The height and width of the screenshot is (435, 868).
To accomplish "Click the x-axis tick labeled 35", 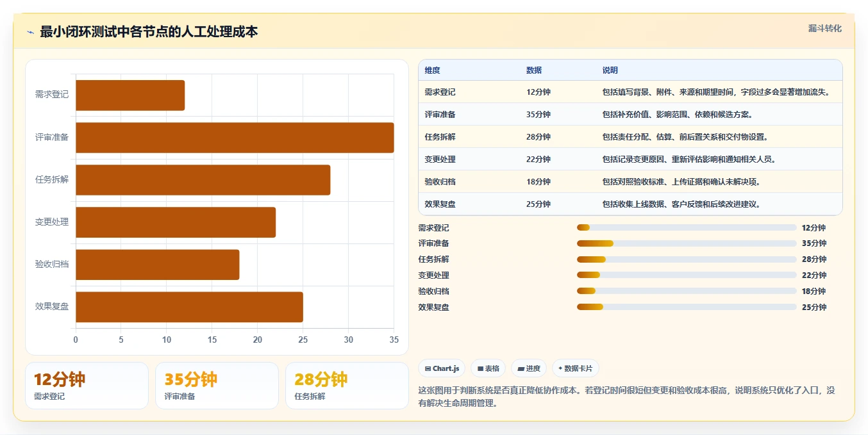I will (394, 340).
